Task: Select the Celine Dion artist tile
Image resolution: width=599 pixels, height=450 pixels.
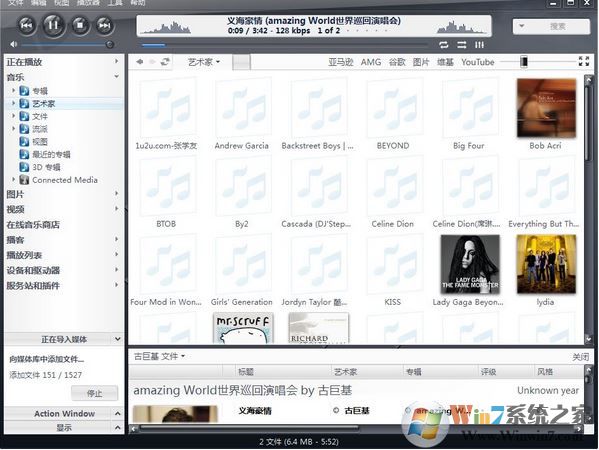Action: [x=394, y=186]
